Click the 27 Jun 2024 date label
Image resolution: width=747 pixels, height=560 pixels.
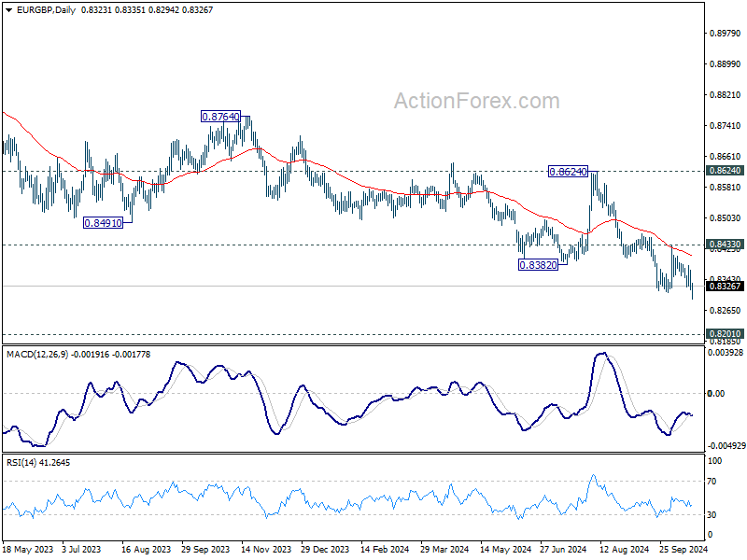click(564, 550)
